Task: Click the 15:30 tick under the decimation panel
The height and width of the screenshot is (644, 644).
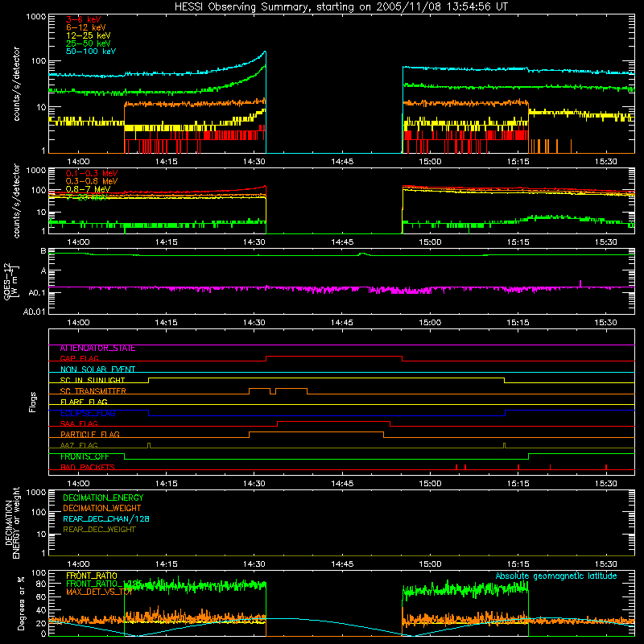Action: coord(606,564)
